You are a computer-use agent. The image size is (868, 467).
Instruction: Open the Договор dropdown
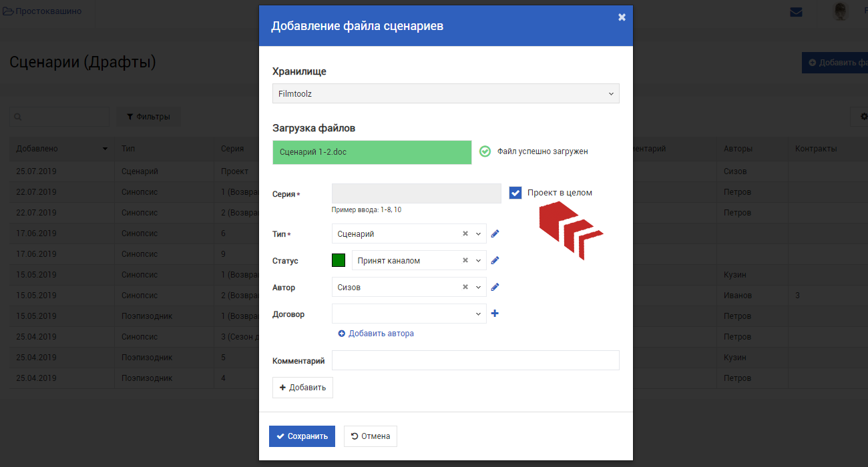(409, 314)
